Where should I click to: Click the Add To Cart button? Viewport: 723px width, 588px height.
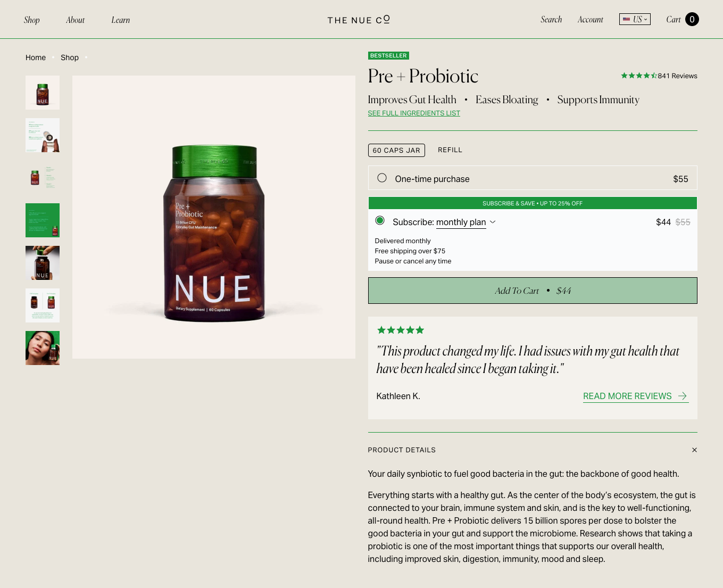(533, 291)
